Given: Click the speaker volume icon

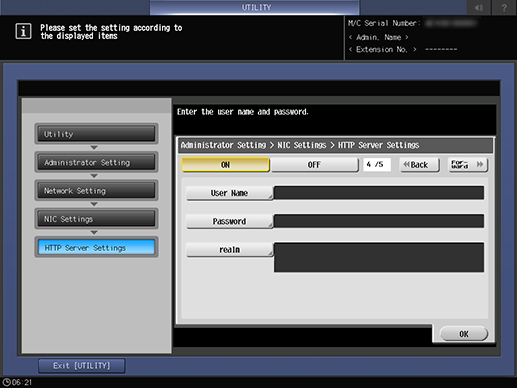Looking at the screenshot, I should 479,7.
